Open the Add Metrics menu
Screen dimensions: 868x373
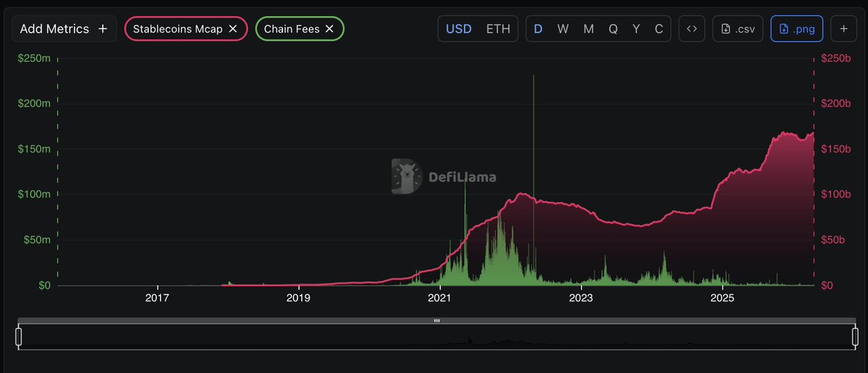64,29
